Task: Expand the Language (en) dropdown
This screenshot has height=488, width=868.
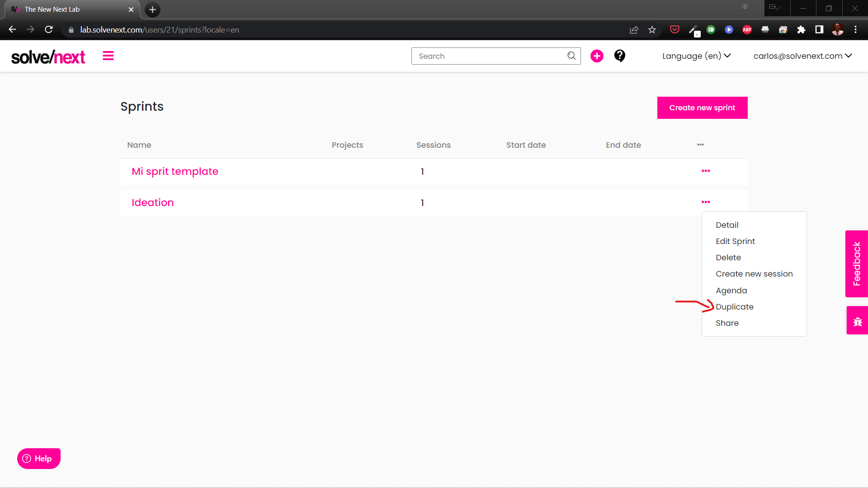Action: tap(696, 56)
